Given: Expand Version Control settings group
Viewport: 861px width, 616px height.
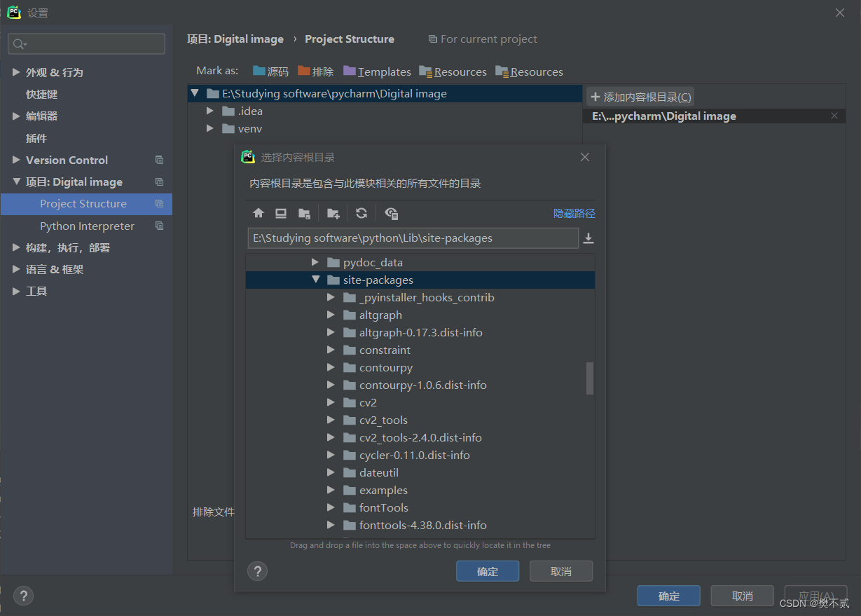Looking at the screenshot, I should pyautogui.click(x=16, y=160).
